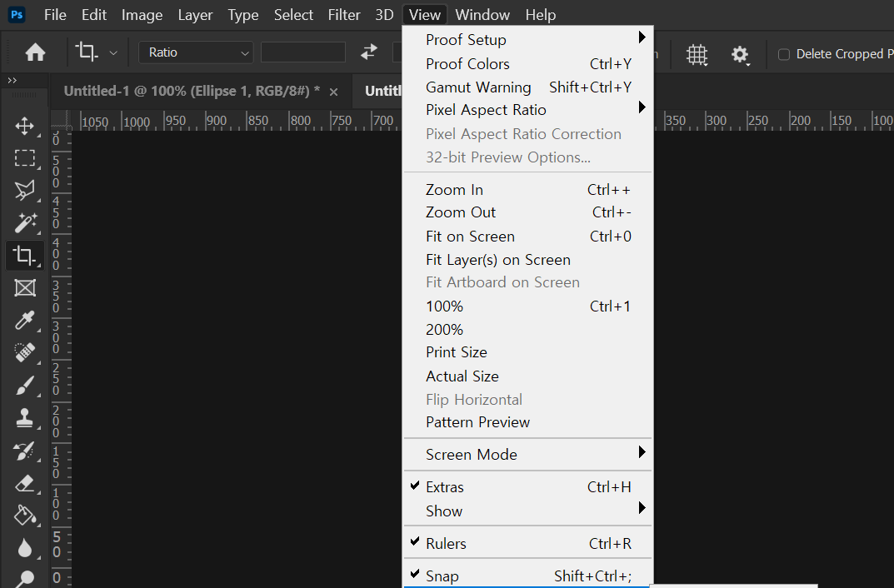Choose Fit on Screen
The height and width of the screenshot is (588, 894).
point(528,237)
